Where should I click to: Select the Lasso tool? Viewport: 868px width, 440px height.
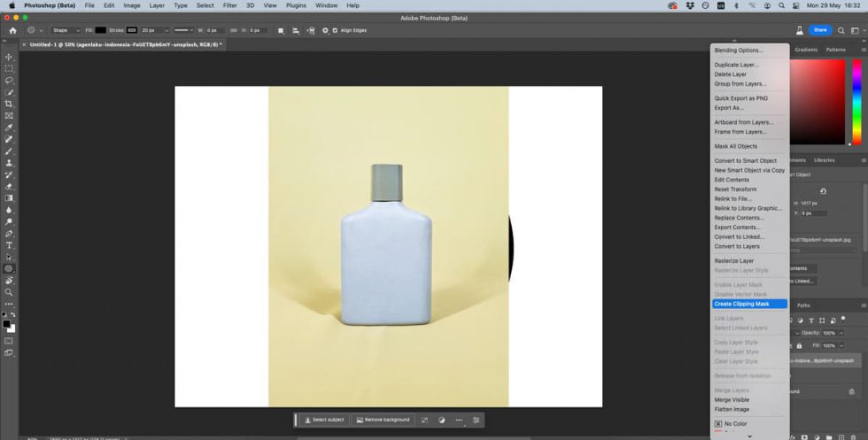[9, 81]
